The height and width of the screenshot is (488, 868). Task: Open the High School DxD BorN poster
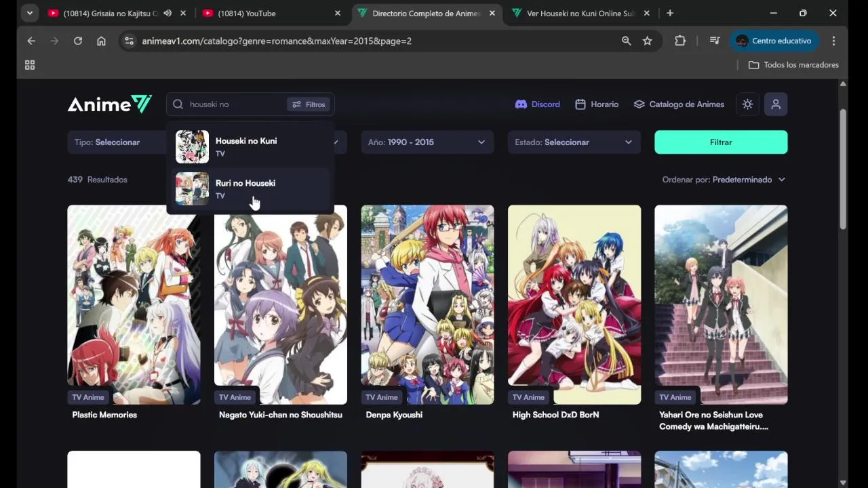(x=574, y=304)
